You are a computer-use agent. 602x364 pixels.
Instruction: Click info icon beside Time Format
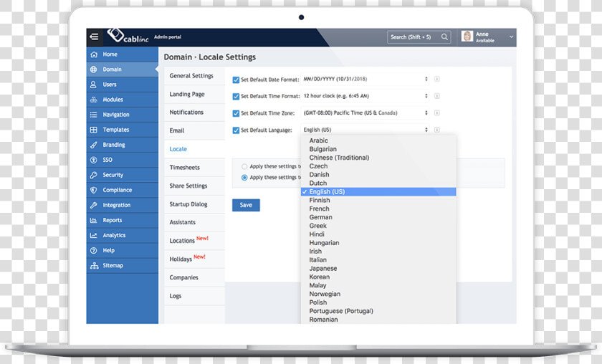[x=437, y=96]
